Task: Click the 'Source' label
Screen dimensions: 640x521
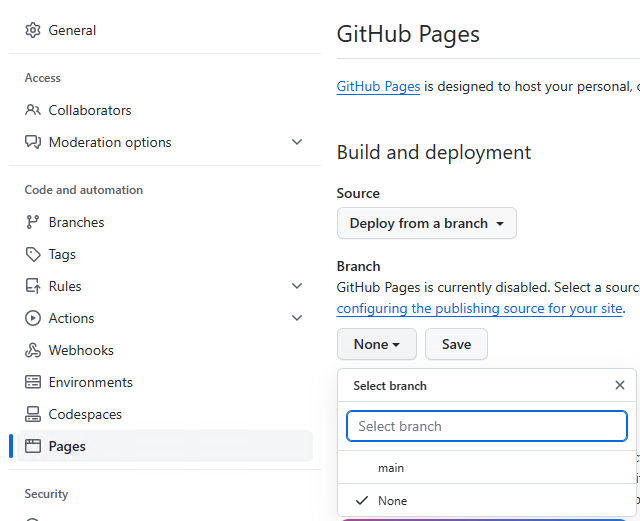Action: [358, 193]
